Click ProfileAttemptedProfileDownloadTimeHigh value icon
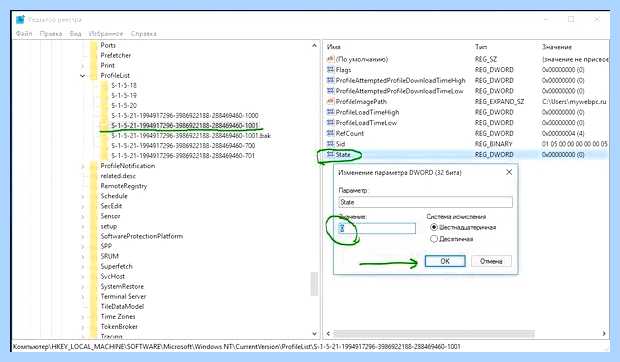 331,80
